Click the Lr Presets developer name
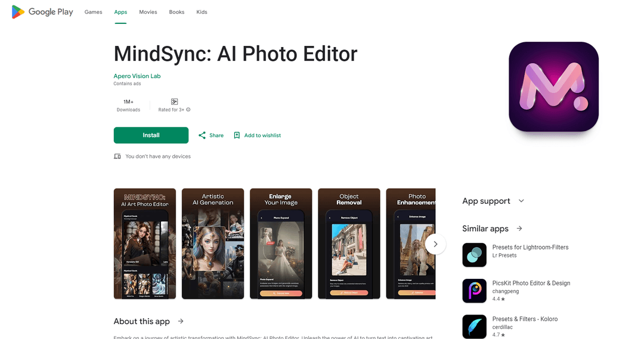 click(504, 255)
